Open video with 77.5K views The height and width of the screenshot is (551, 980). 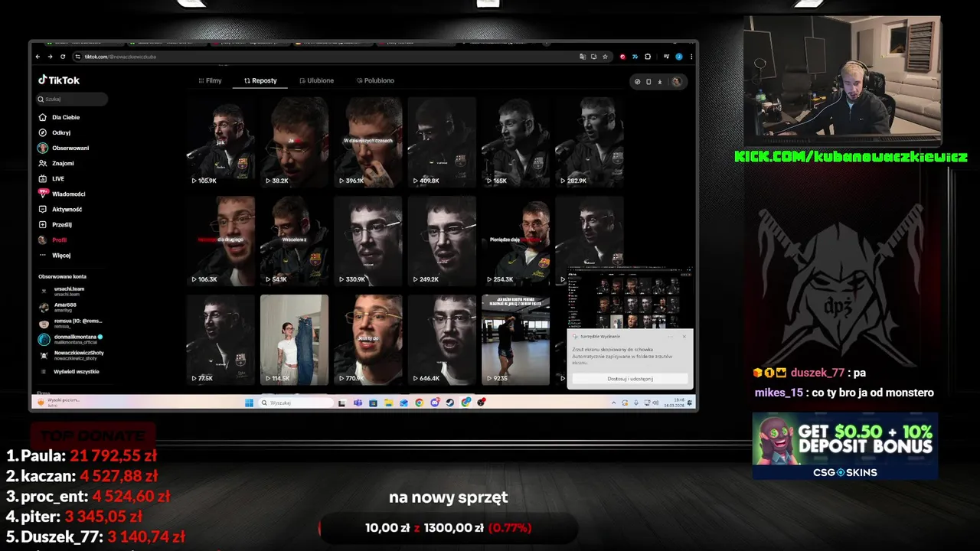pyautogui.click(x=220, y=339)
